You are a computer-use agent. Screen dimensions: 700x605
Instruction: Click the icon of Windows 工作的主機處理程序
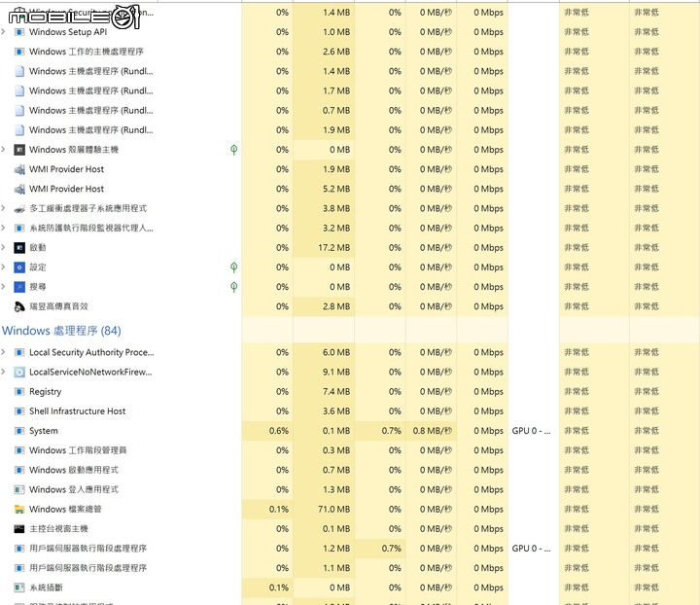tap(19, 52)
